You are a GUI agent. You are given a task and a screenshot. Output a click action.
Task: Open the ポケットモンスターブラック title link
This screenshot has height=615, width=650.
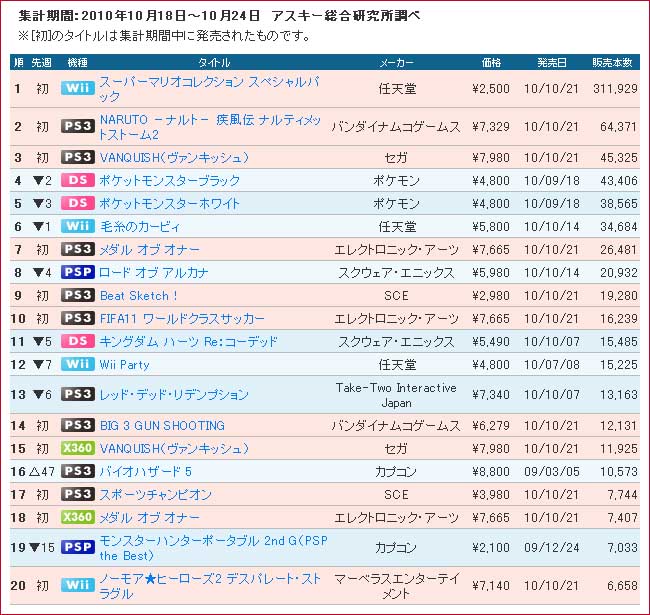[x=170, y=181]
